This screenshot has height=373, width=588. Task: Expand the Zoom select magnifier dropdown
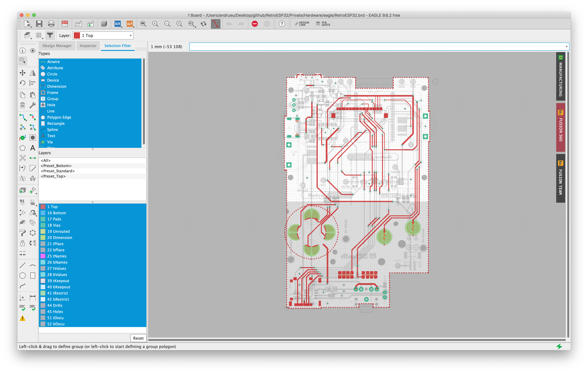(195, 27)
